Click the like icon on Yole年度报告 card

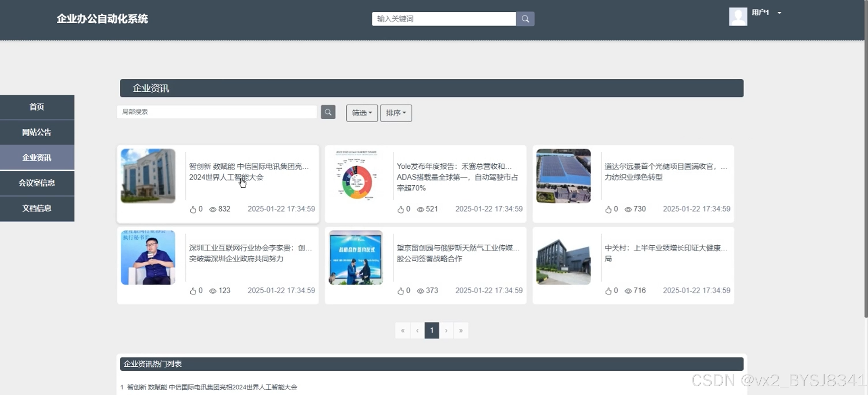(x=400, y=209)
